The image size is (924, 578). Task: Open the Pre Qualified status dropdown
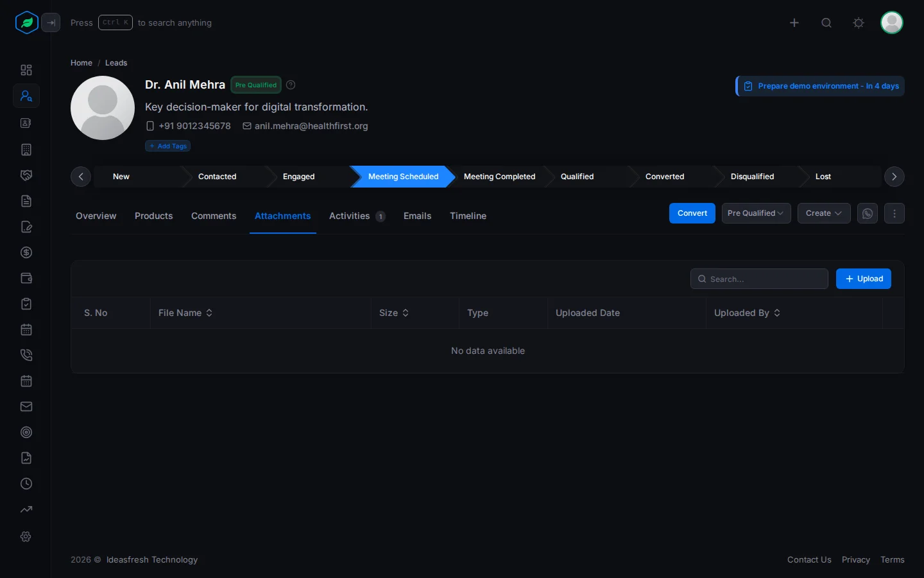[756, 213]
